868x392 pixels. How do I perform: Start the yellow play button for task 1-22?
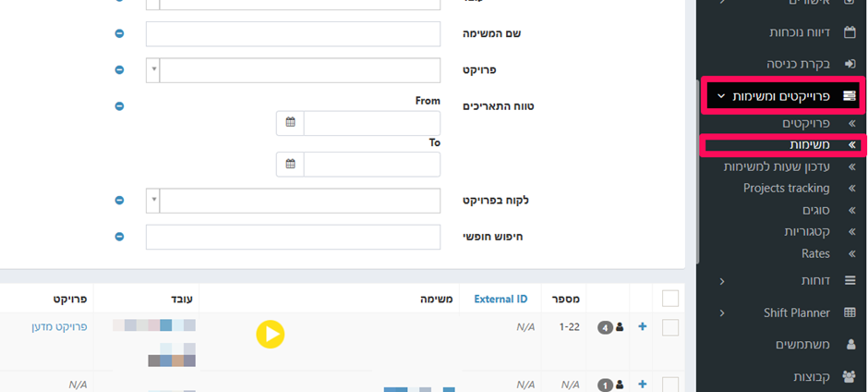271,335
